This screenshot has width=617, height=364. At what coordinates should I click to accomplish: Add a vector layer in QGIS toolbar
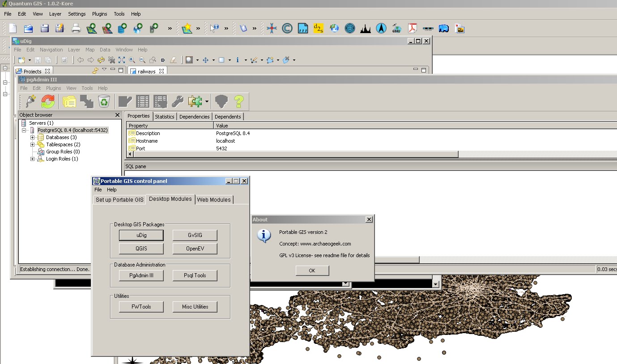click(92, 29)
